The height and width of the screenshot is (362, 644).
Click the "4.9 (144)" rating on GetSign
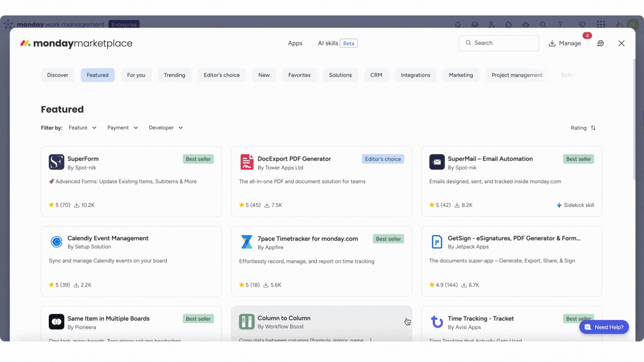pyautogui.click(x=443, y=285)
